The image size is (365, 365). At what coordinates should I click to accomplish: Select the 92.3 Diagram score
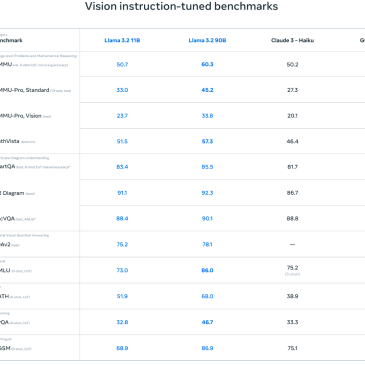point(207,193)
